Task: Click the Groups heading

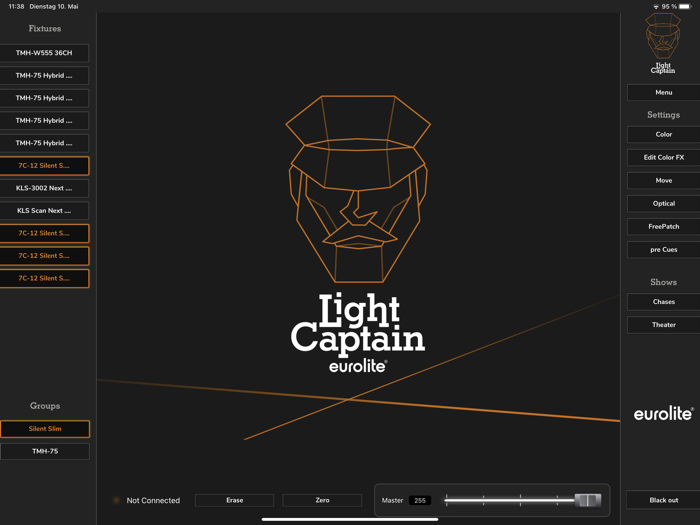Action: (x=45, y=406)
